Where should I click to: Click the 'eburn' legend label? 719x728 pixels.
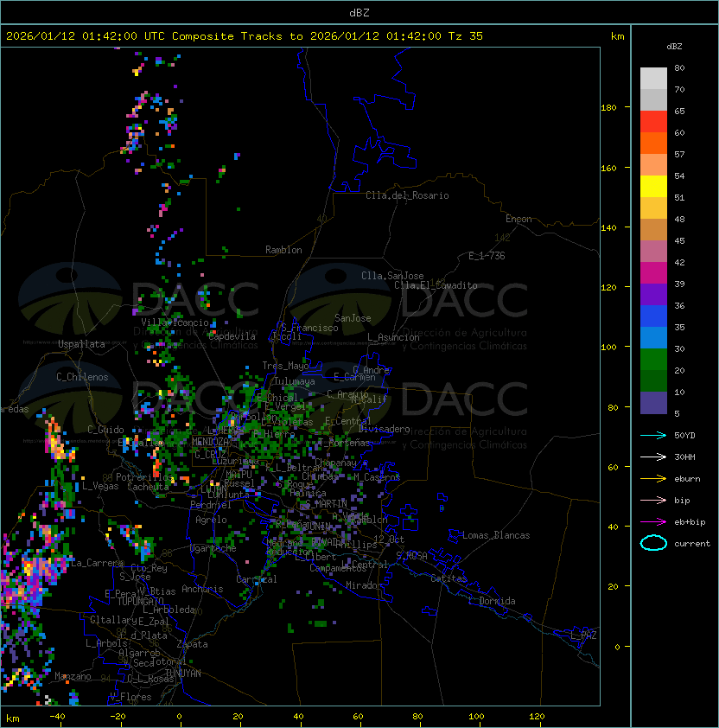(687, 479)
